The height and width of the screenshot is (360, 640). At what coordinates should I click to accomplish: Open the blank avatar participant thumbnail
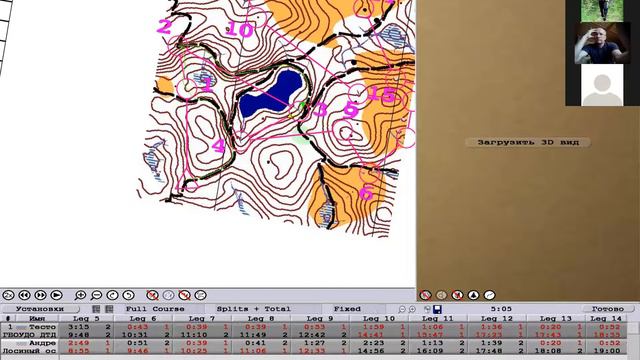pyautogui.click(x=602, y=85)
